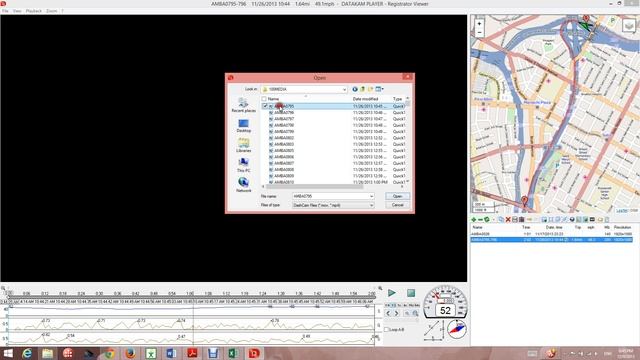This screenshot has width=640, height=360.
Task: Click the slider below the frame step buttons
Action: click(402, 320)
